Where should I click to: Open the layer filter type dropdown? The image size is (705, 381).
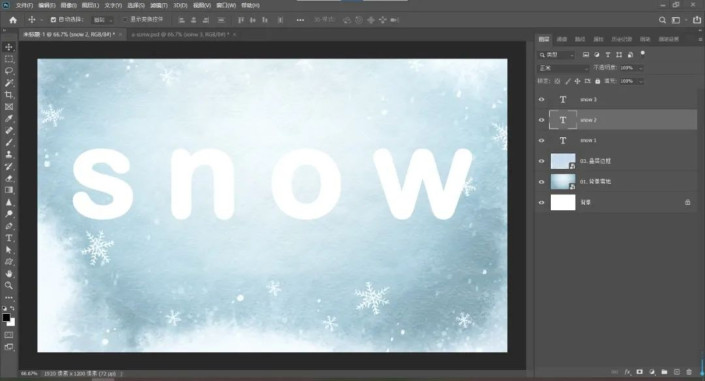coord(557,55)
